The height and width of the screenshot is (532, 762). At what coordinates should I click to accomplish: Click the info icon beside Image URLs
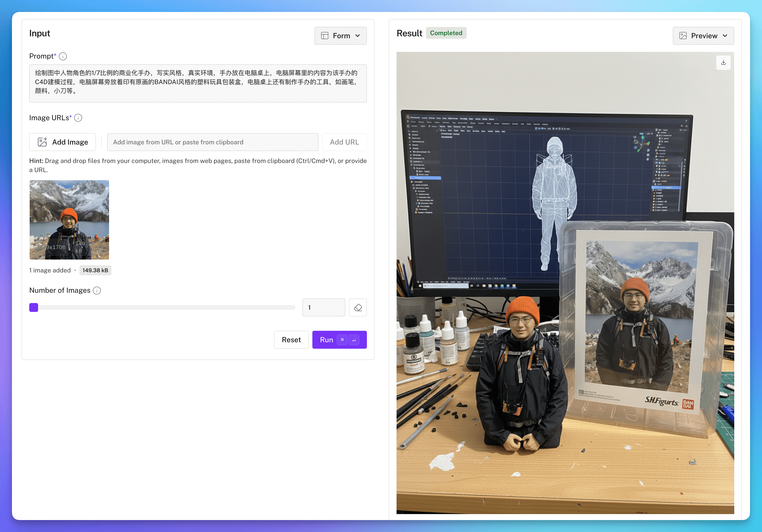78,118
